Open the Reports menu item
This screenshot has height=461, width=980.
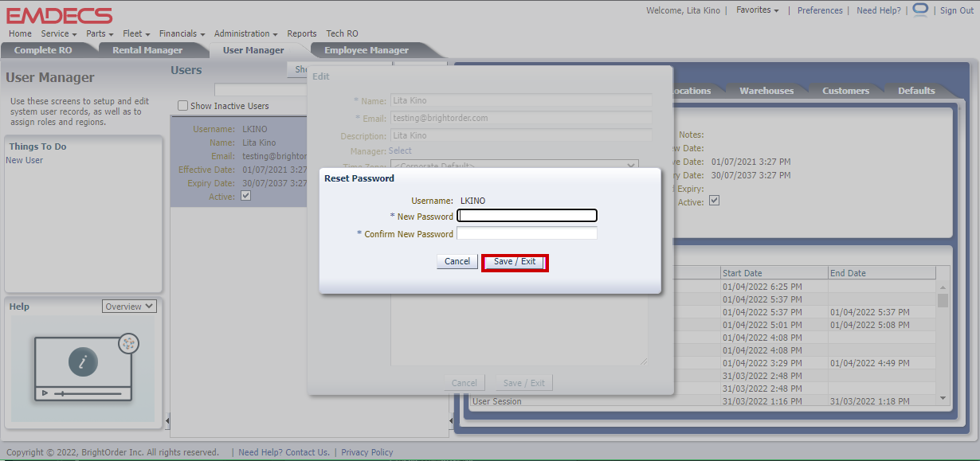302,33
